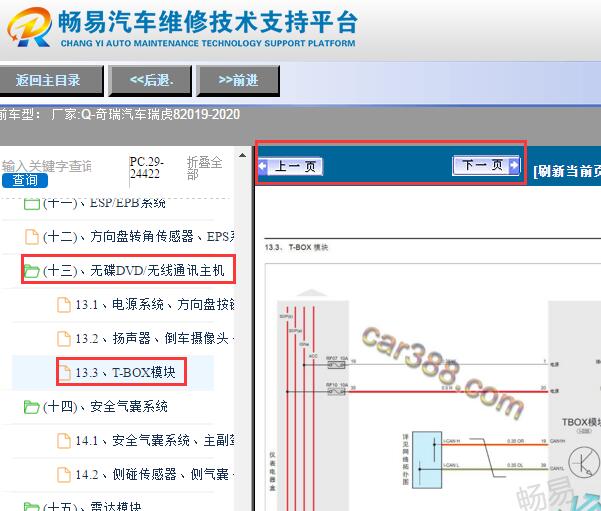Select 13.3、T-BOX模块 tree item

click(125, 372)
